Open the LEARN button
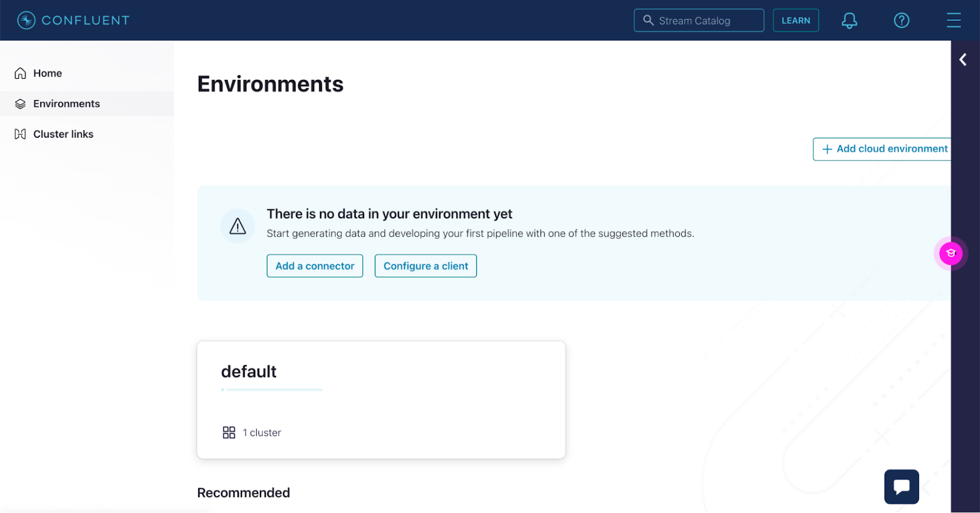The height and width of the screenshot is (513, 980). (x=795, y=21)
